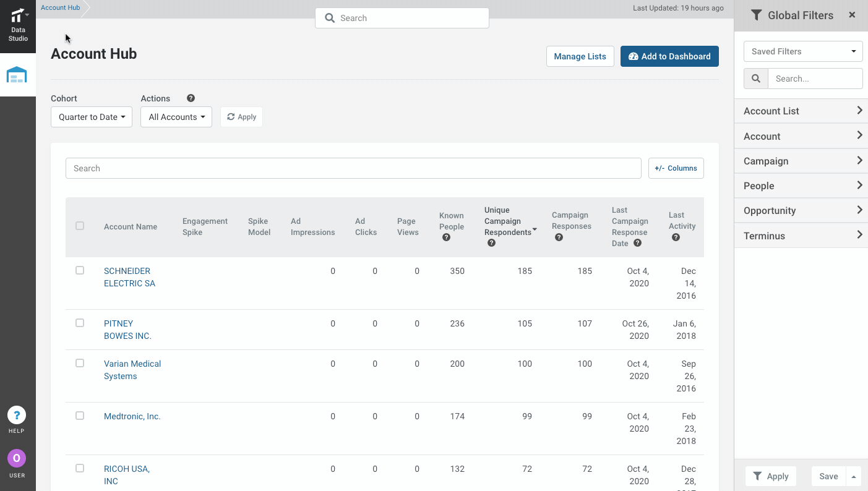
Task: Open the Help question mark icon
Action: [17, 415]
